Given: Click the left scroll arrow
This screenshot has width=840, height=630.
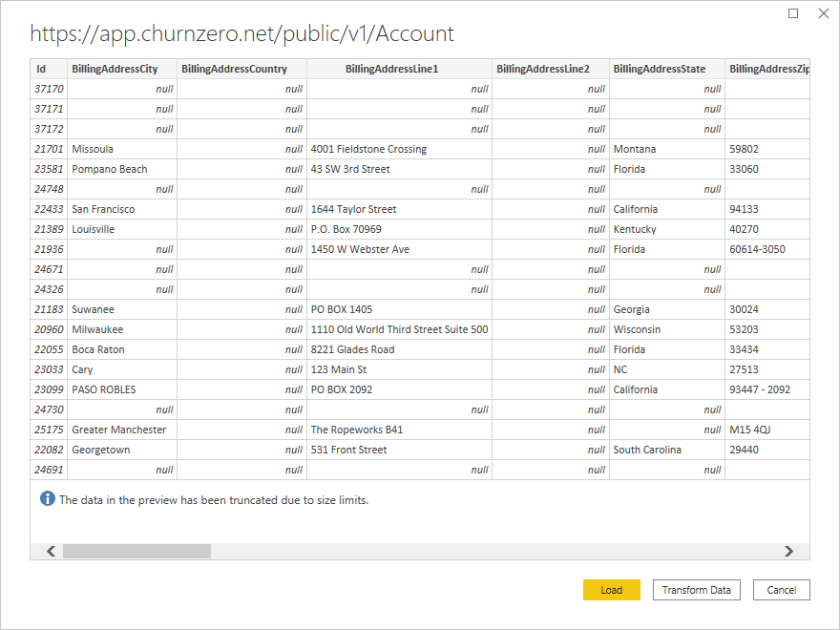Looking at the screenshot, I should (51, 551).
